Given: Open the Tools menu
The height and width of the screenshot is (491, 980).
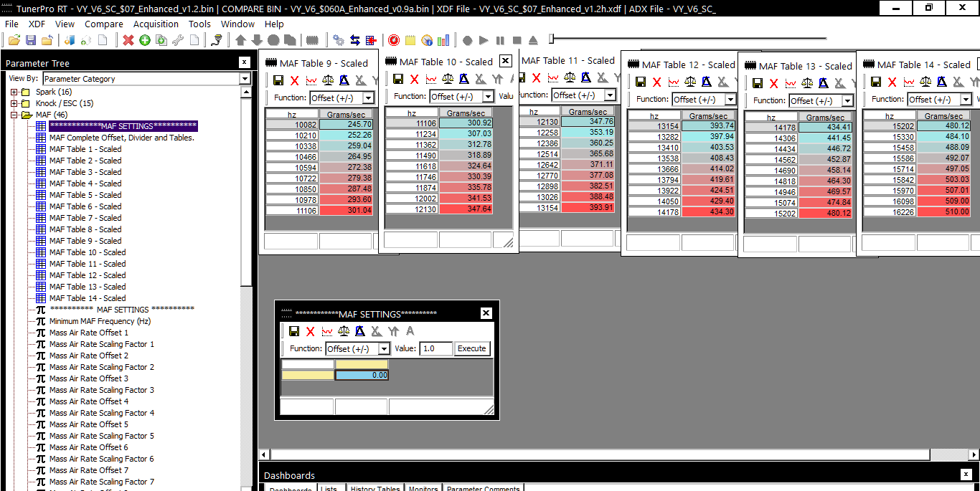Looking at the screenshot, I should pyautogui.click(x=199, y=24).
